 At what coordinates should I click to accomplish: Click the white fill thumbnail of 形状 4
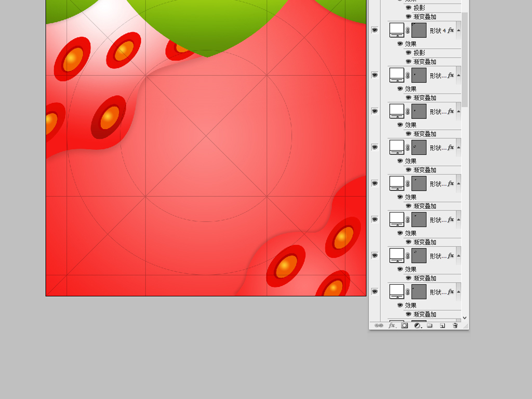click(x=396, y=30)
